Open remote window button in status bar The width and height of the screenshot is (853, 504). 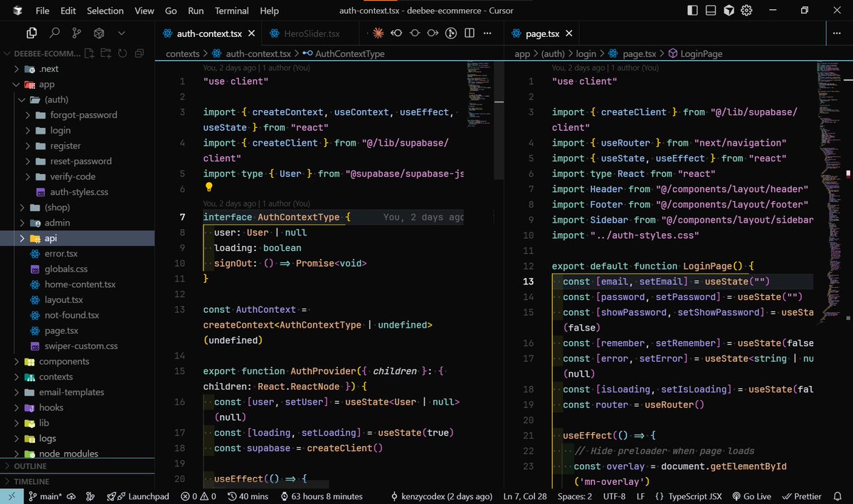pyautogui.click(x=11, y=496)
